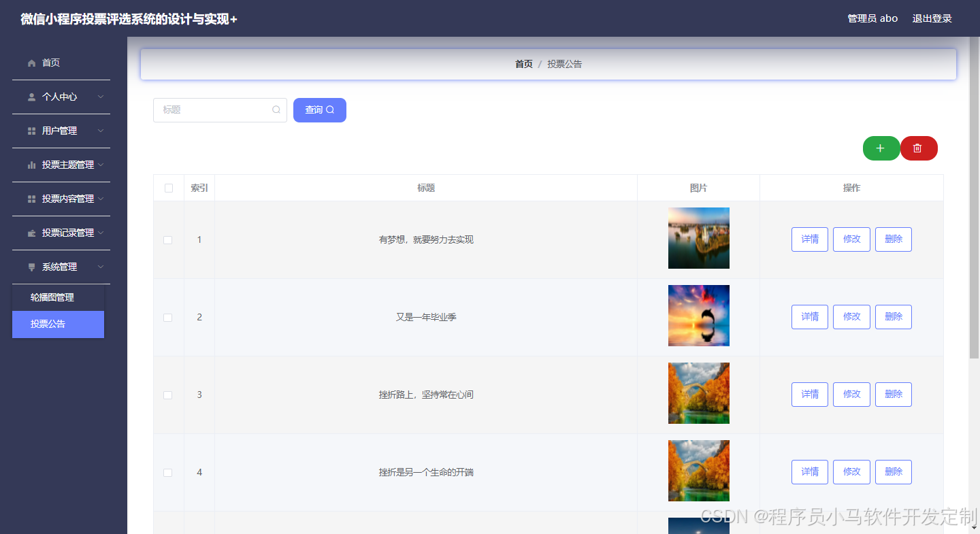Click the 标题 search input field

coord(220,110)
